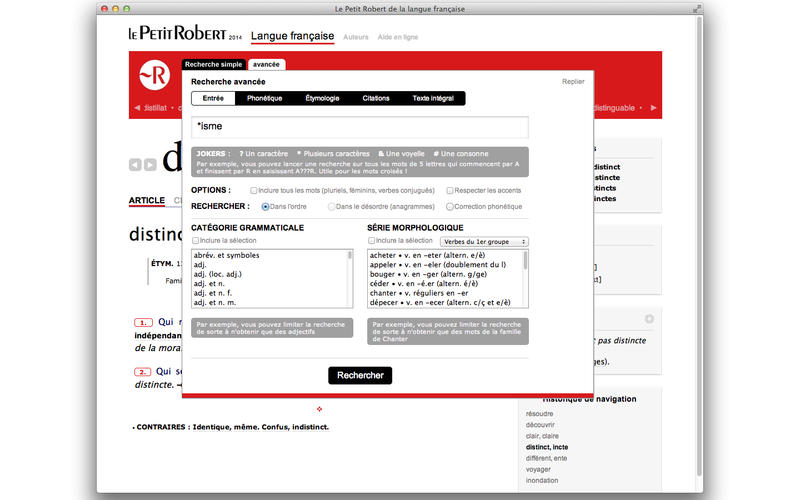The height and width of the screenshot is (500, 800).
Task: Open distinct, incte in navigation history
Action: click(547, 447)
